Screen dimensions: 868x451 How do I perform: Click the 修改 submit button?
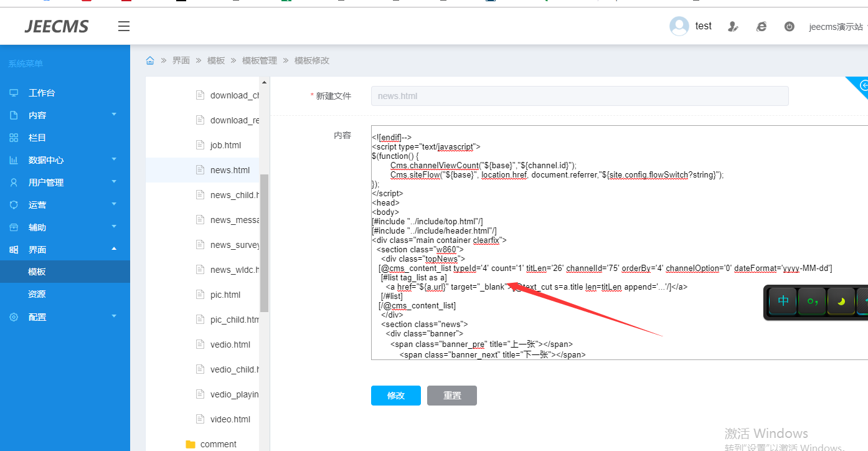point(395,396)
